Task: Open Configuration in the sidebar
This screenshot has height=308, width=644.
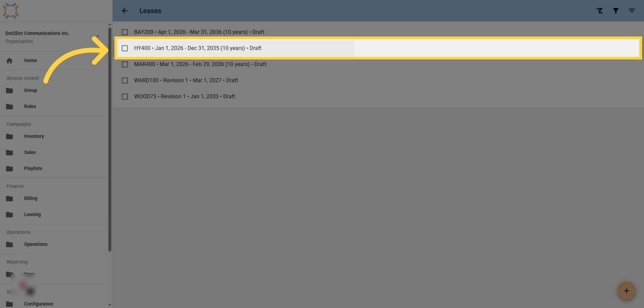Action: [54, 304]
